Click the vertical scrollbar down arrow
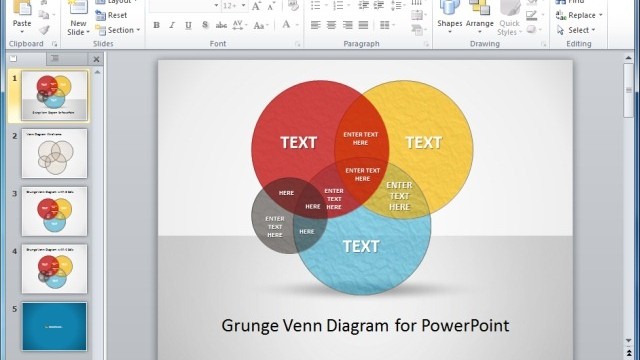Screen dimensions: 640x360 click(628, 340)
